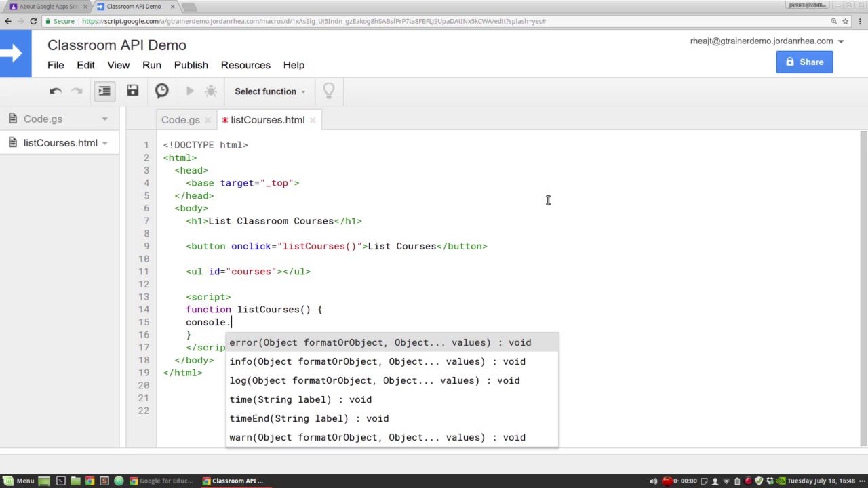Choose log() from autocomplete list
Screen dimensions: 868x488
point(392,380)
